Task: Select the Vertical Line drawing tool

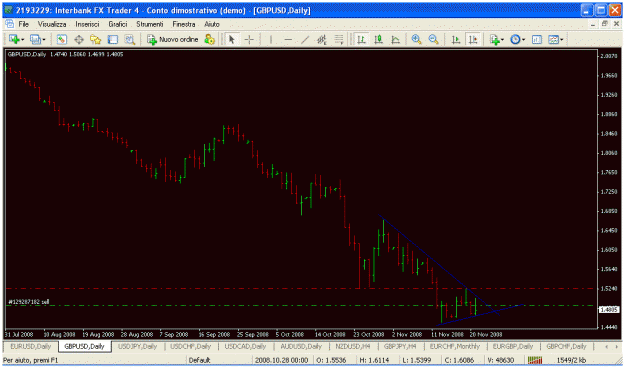Action: pos(271,39)
